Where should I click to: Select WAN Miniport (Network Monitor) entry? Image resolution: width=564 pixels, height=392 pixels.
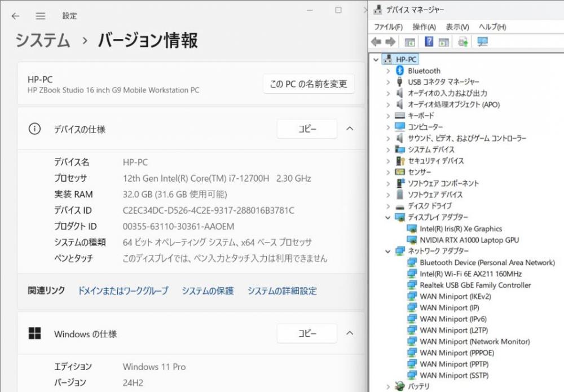click(475, 341)
